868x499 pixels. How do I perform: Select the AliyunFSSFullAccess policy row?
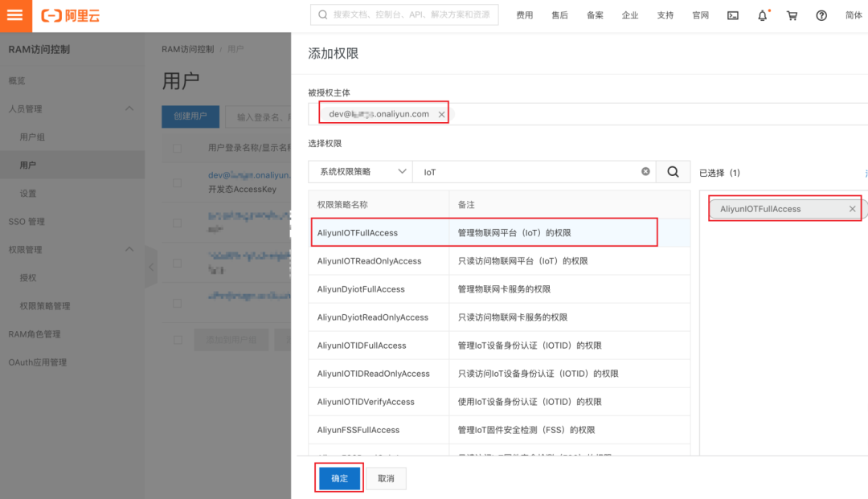click(x=499, y=430)
